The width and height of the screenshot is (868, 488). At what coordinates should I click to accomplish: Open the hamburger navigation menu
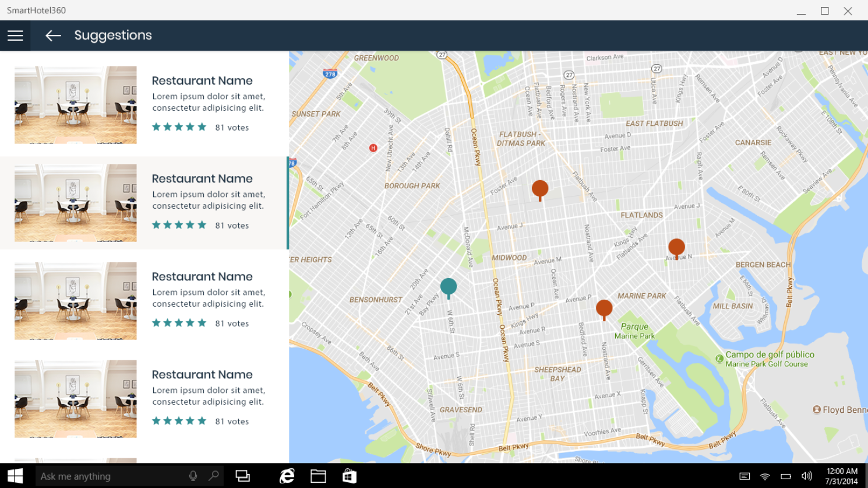[x=15, y=36]
